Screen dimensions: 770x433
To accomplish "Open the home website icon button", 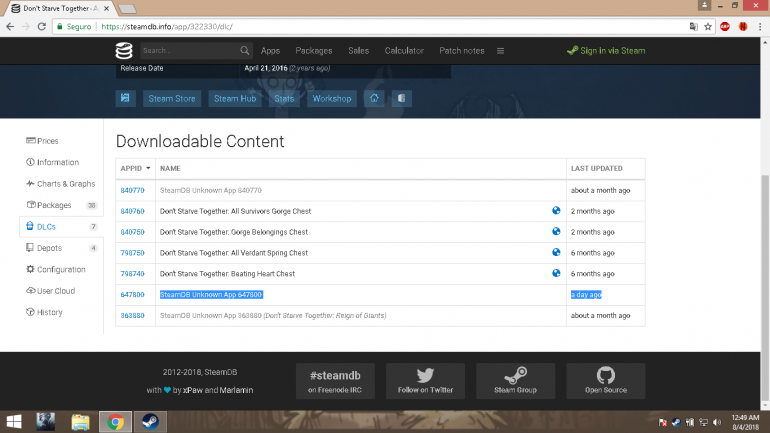I will [x=374, y=98].
